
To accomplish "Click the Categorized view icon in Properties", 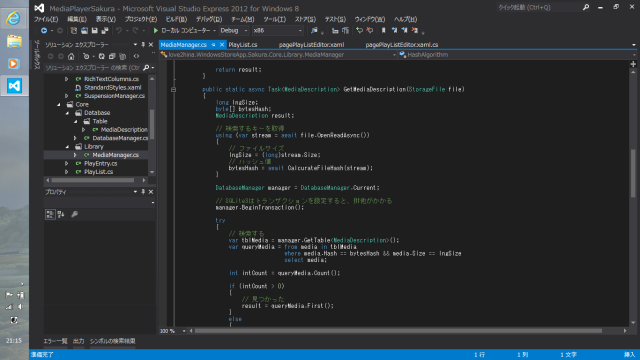I will coord(50,214).
